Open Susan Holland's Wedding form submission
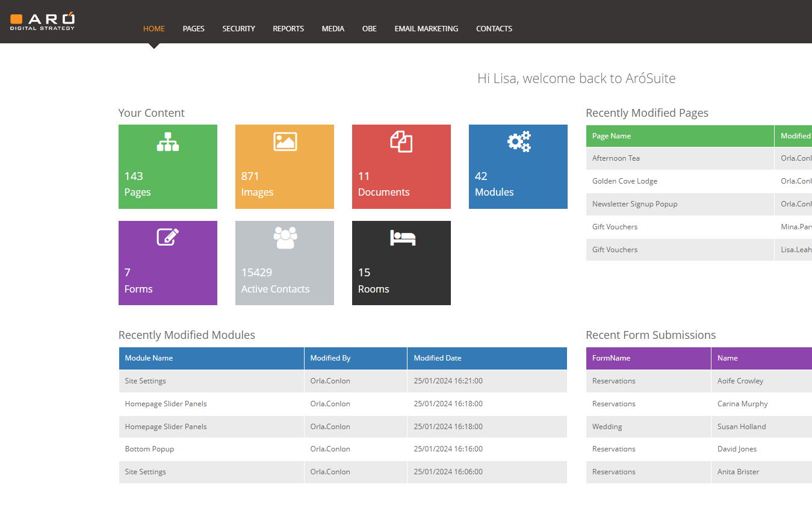The image size is (812, 508). point(741,427)
